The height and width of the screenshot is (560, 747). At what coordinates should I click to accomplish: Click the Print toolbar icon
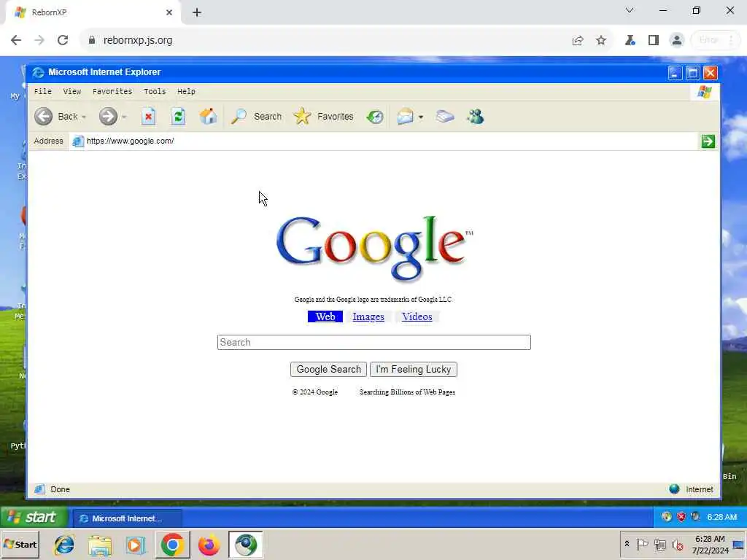pyautogui.click(x=445, y=116)
